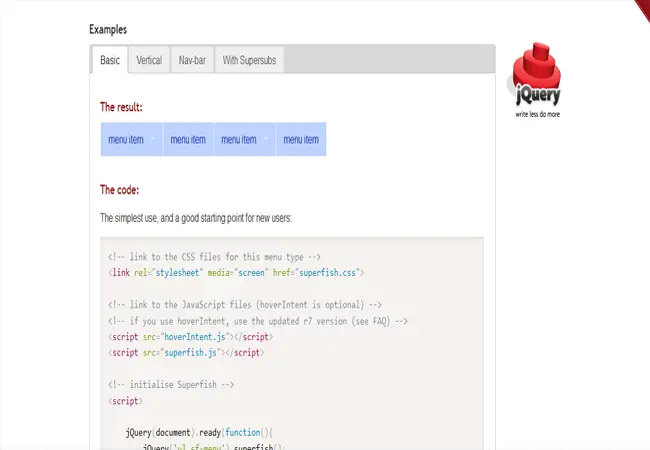Expand the first menu item's dropdown arrow
Viewport: 650px width, 450px height.
point(153,139)
